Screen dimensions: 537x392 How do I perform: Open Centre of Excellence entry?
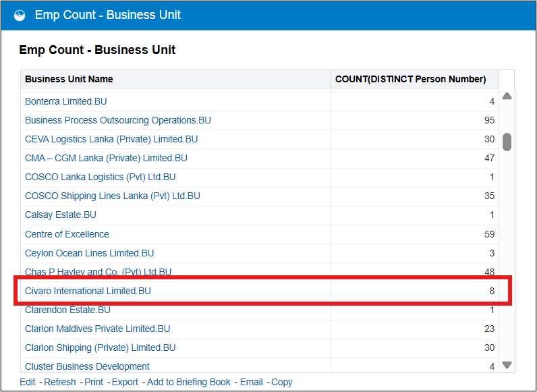pyautogui.click(x=67, y=234)
